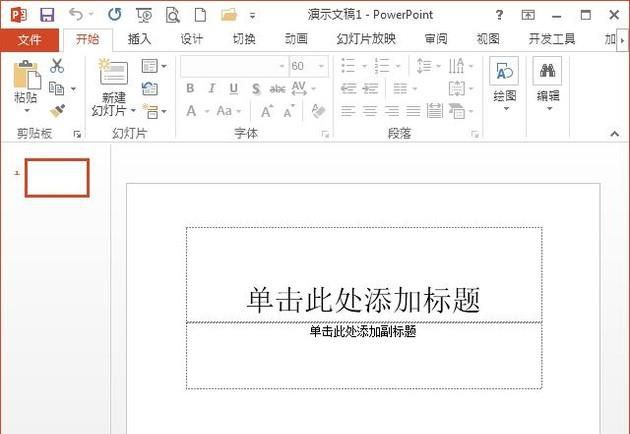Start slideshow from beginning icon
The height and width of the screenshot is (434, 630).
(144, 15)
